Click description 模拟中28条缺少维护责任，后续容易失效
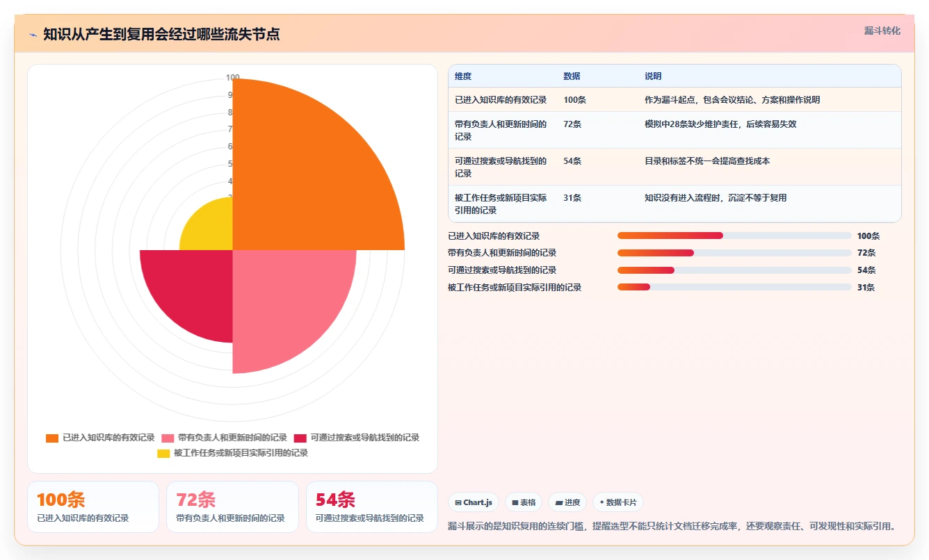The image size is (929, 560). pos(720,124)
